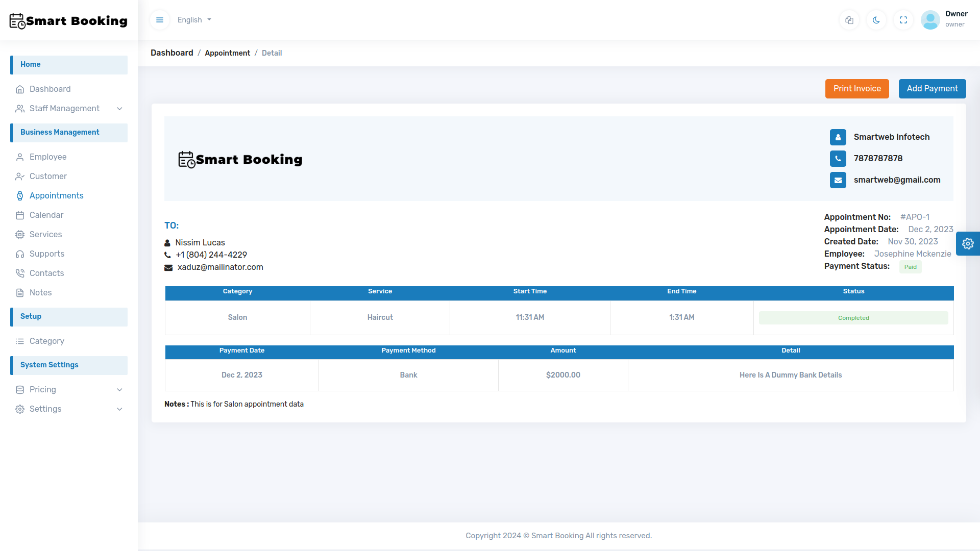
Task: Expand the Pricing section in sidebar
Action: [43, 389]
